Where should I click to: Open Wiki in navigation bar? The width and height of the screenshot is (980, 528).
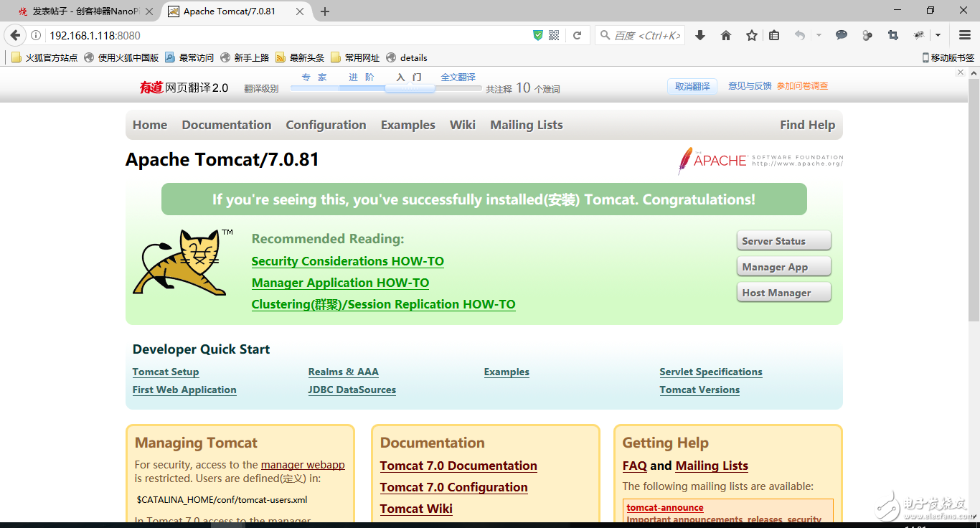(463, 125)
